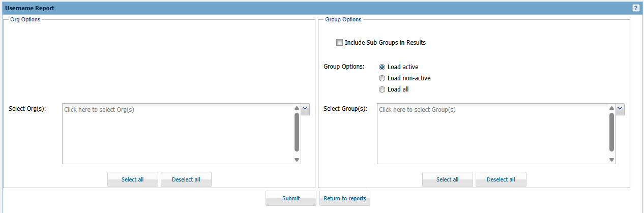644x213 pixels.
Task: Click the Group list scroll-down arrow
Action: (611, 160)
